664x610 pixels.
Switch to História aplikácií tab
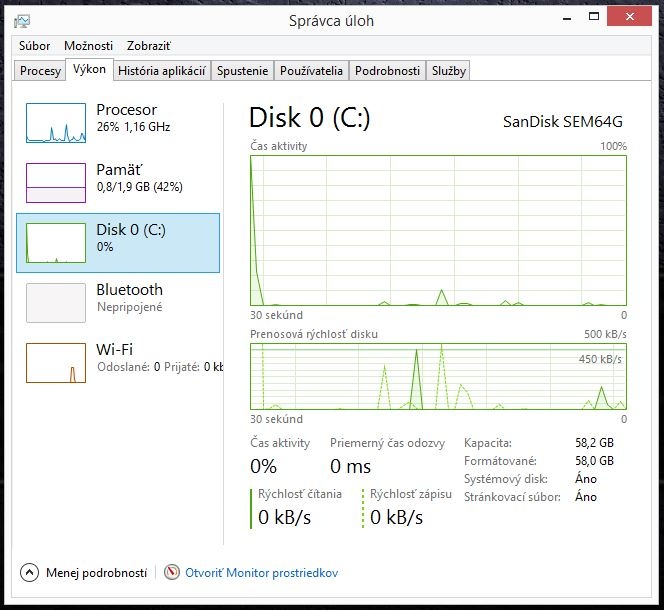pos(162,71)
